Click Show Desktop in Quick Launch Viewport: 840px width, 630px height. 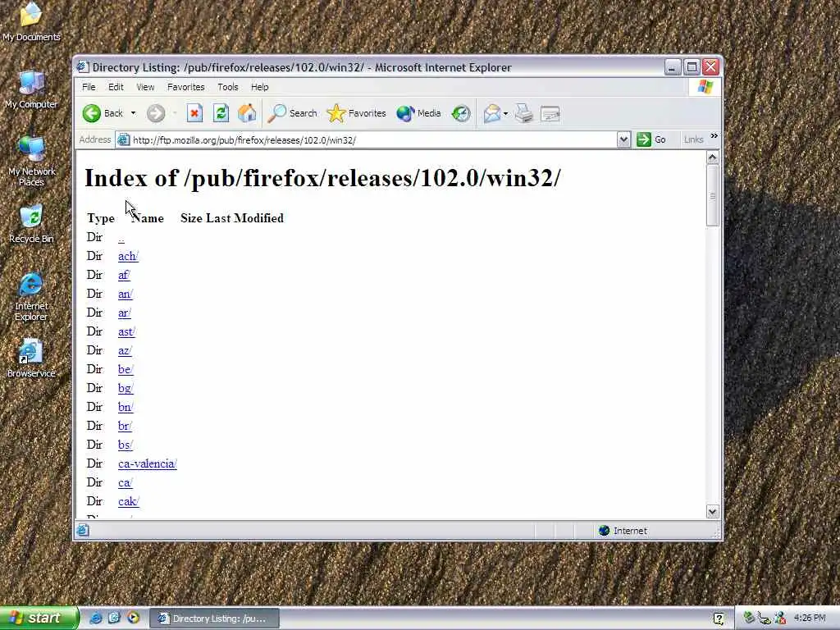click(114, 618)
